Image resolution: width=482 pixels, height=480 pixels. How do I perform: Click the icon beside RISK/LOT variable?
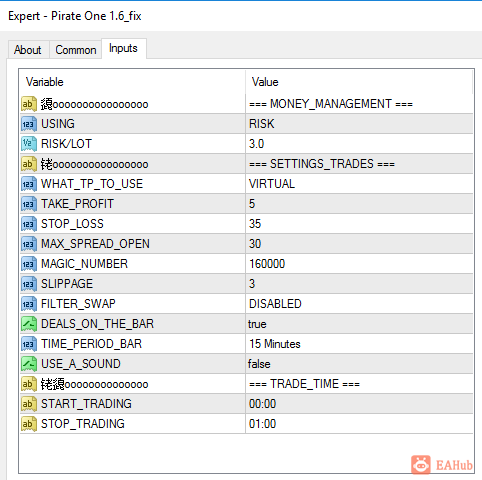click(29, 144)
